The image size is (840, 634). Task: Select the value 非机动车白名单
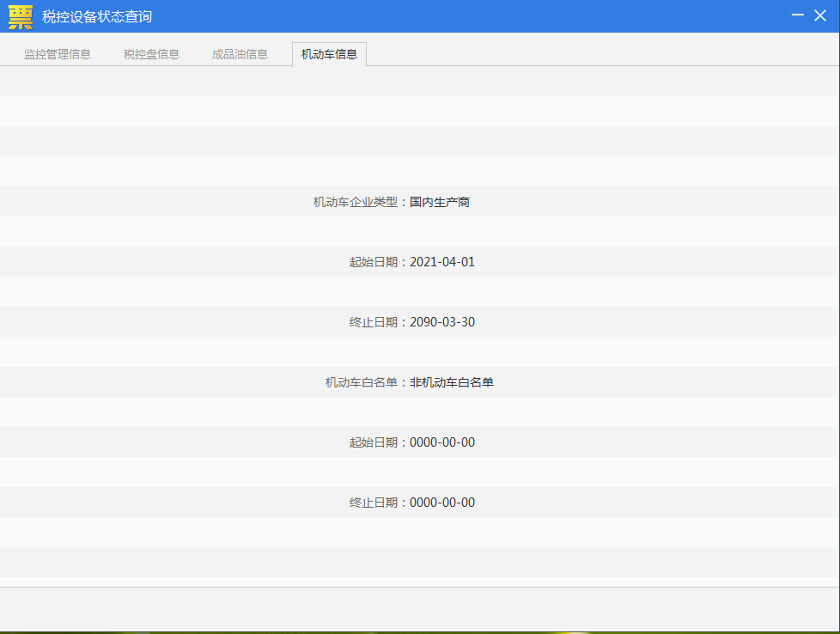pyautogui.click(x=452, y=382)
